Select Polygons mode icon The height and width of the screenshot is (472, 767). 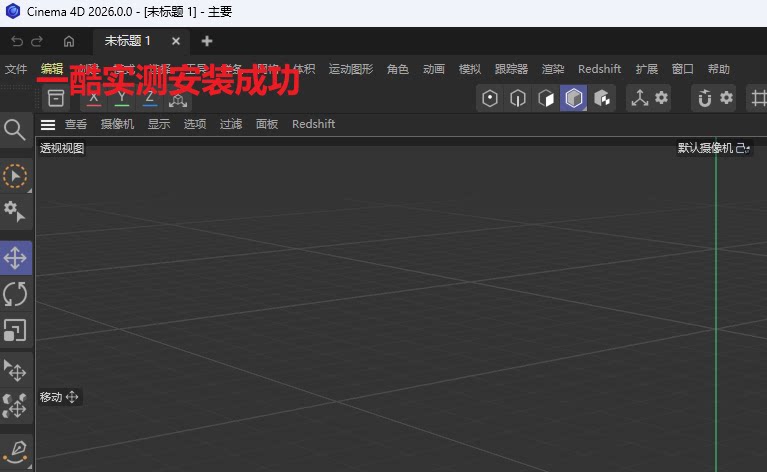[545, 98]
